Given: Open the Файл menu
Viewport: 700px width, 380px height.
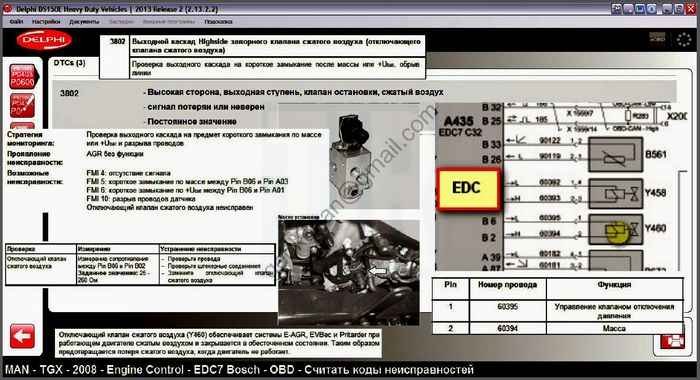Looking at the screenshot, I should (x=16, y=21).
